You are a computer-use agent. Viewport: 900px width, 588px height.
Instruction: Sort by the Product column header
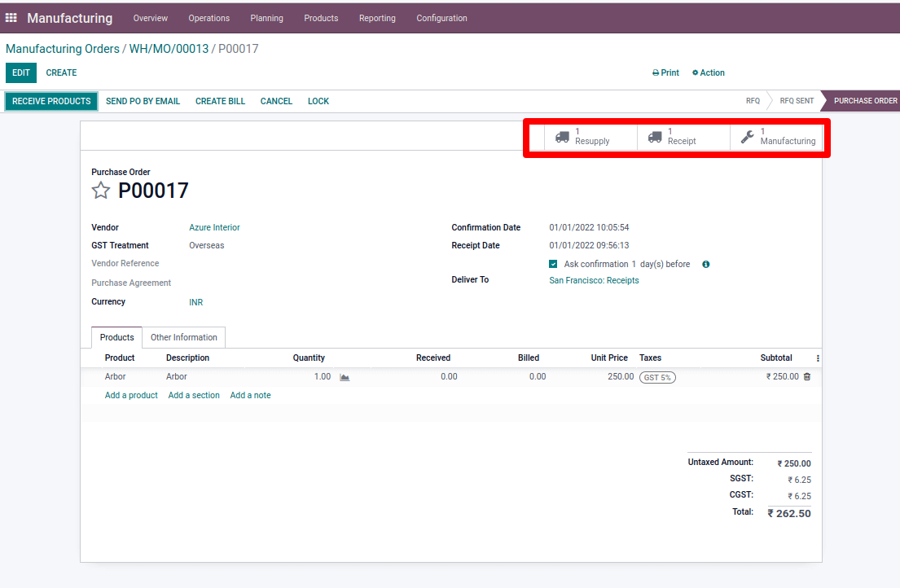[120, 358]
